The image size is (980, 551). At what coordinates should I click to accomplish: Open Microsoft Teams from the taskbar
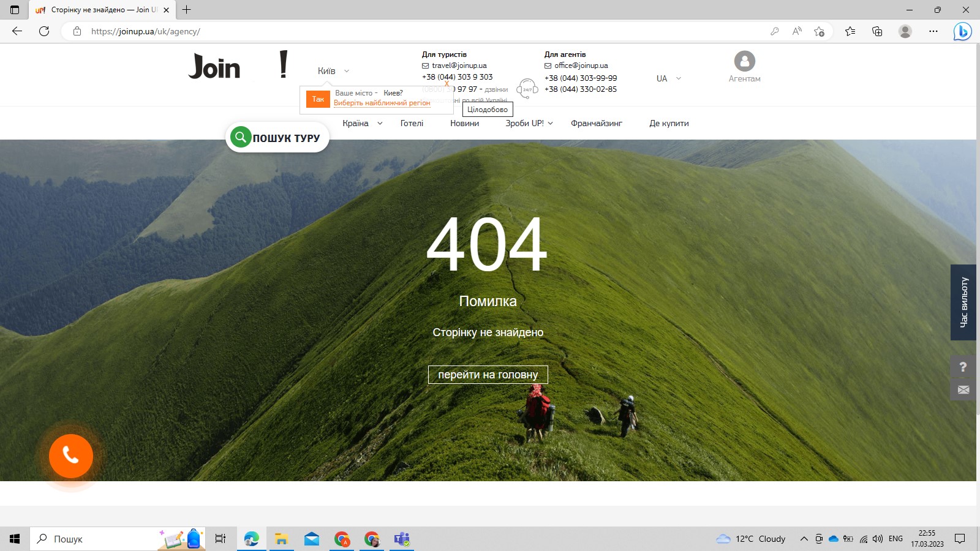pyautogui.click(x=402, y=539)
